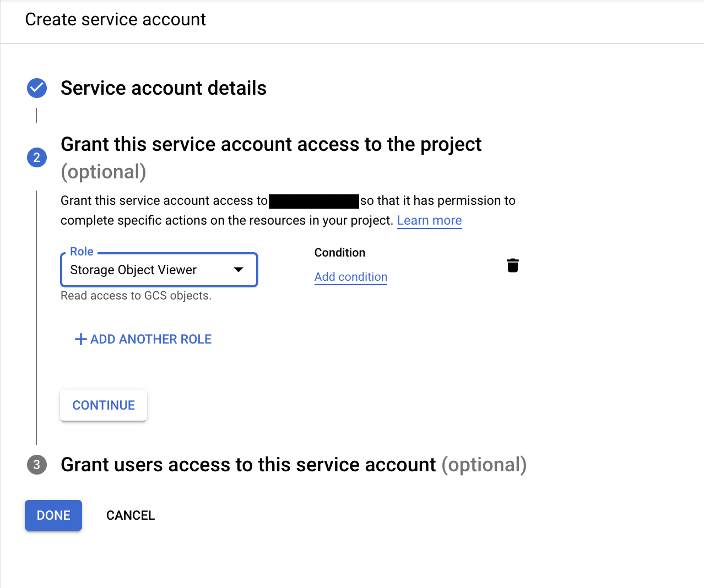
Task: Click the step 2 number circle
Action: [x=37, y=157]
